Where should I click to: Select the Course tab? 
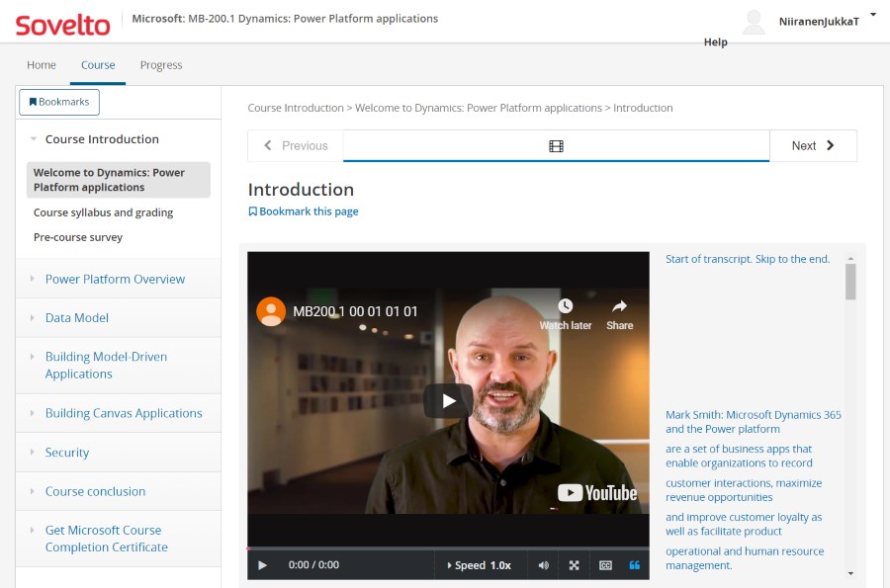click(x=98, y=64)
